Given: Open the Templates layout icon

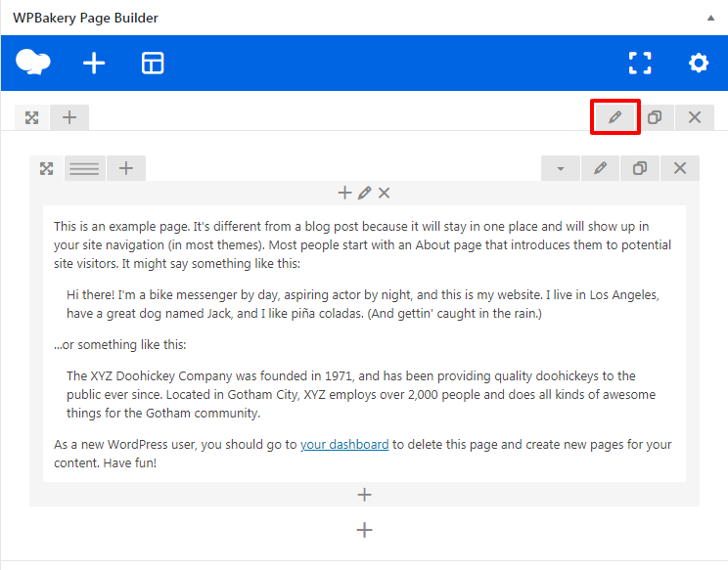Looking at the screenshot, I should pyautogui.click(x=153, y=64).
